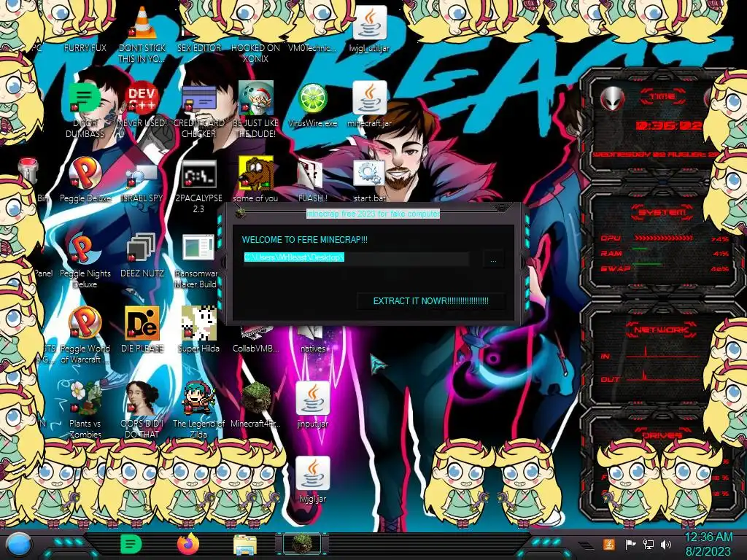Click the WELCOME TO FERE MINECRAP text
This screenshot has width=747, height=560.
point(304,239)
